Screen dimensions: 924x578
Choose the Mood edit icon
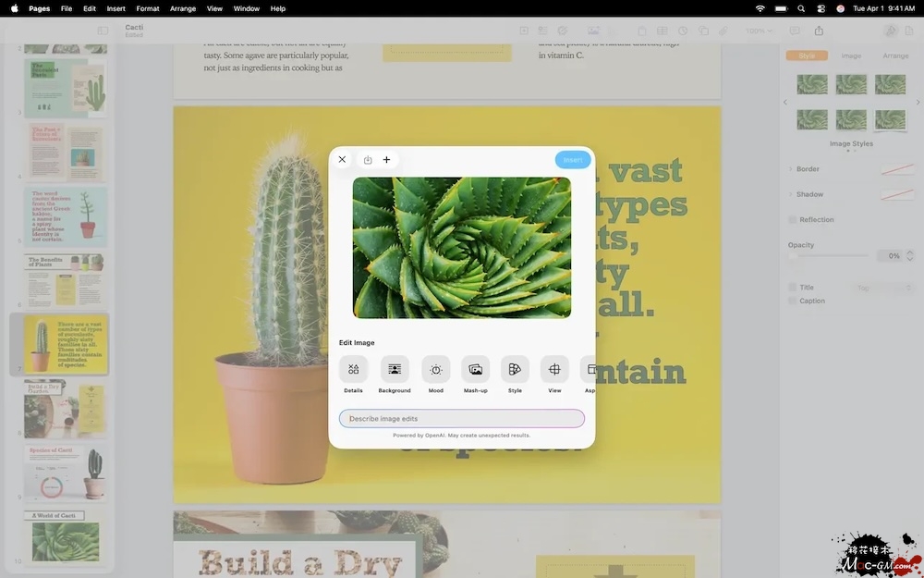tap(435, 369)
